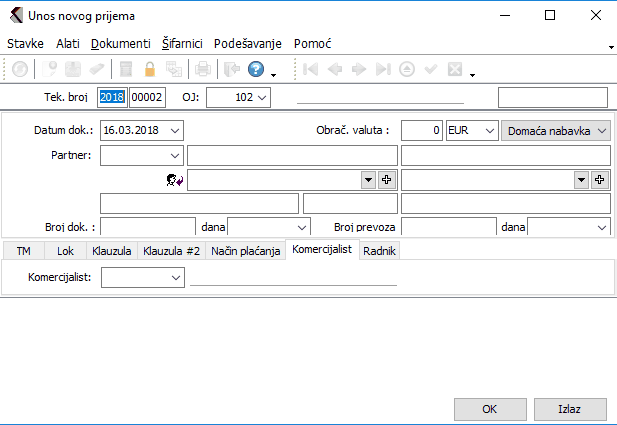This screenshot has width=617, height=425.
Task: Expand the Partner code dropdown
Action: 176,155
